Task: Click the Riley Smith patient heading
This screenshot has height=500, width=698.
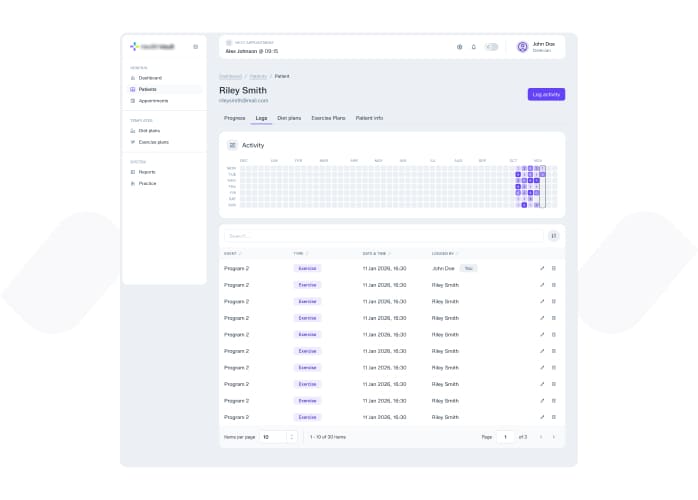Action: 243,90
